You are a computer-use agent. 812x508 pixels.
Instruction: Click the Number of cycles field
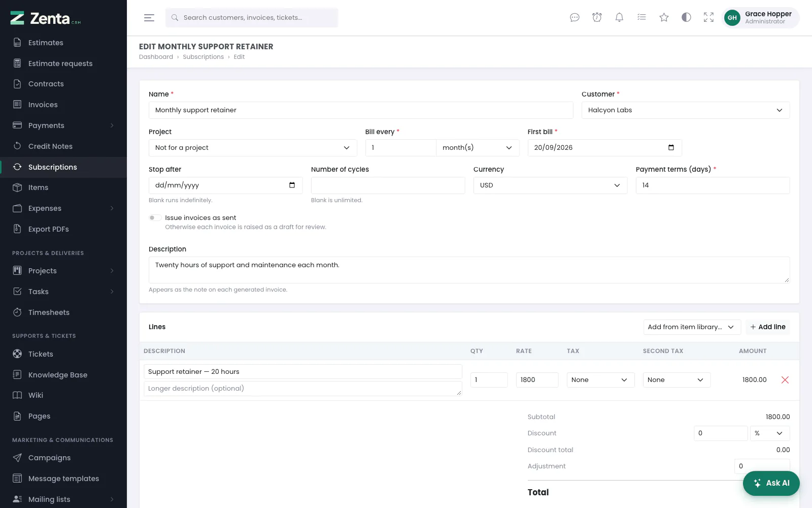[388, 185]
